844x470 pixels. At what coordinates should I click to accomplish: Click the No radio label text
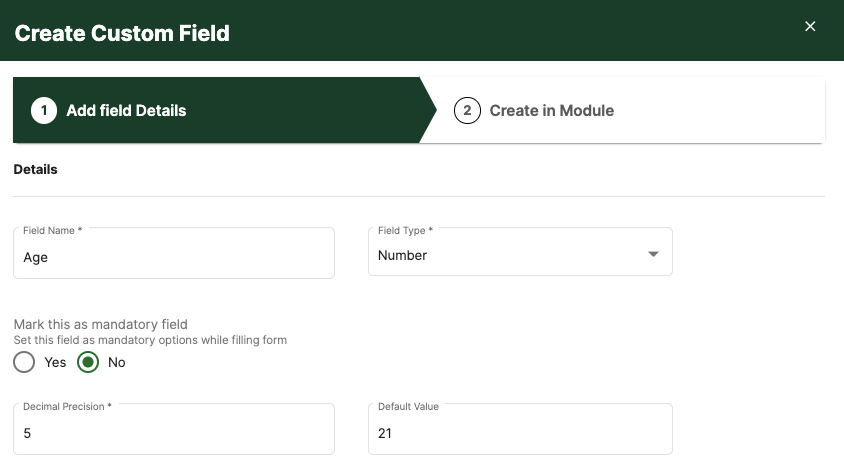click(x=116, y=362)
